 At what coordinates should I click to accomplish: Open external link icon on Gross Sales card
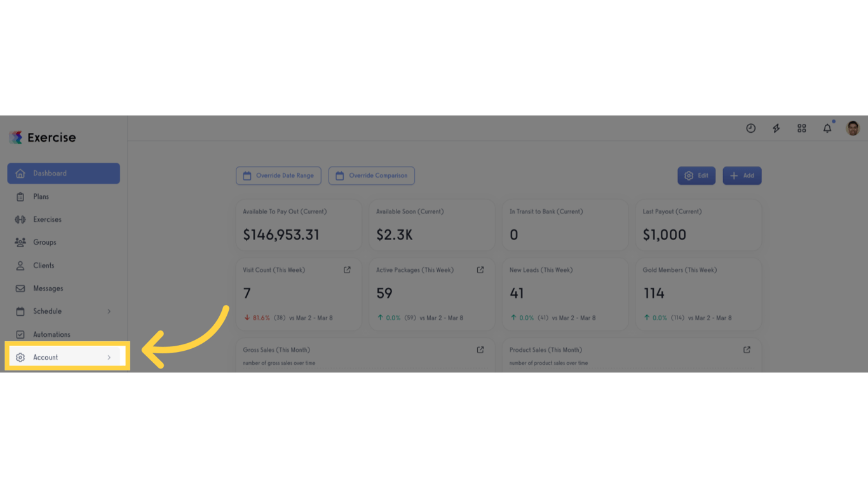point(480,350)
